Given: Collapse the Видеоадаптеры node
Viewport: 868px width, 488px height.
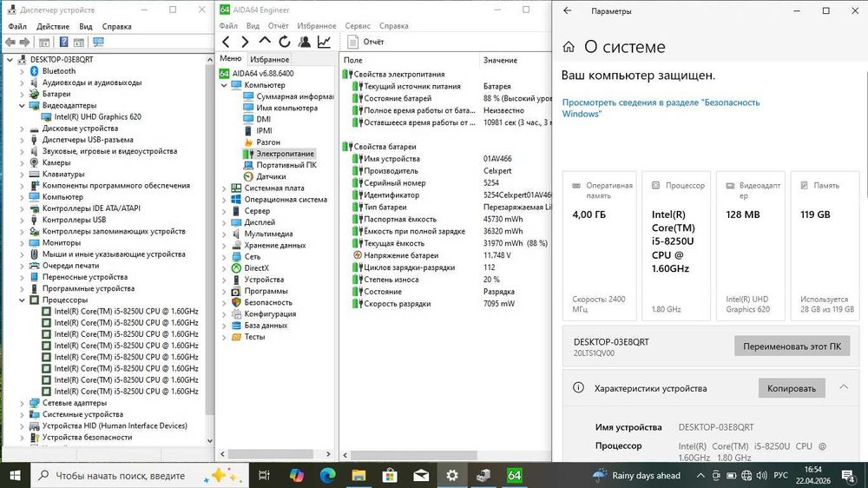Looking at the screenshot, I should (x=22, y=105).
